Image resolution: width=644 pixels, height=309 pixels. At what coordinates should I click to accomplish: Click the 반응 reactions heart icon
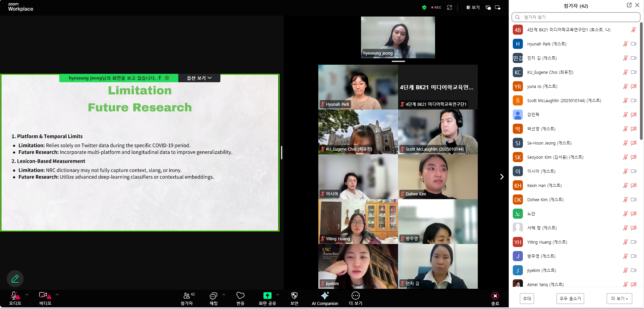coord(240,298)
